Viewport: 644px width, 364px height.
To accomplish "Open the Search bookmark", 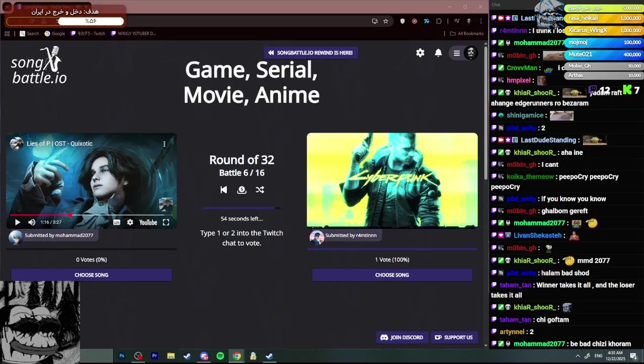I will (29, 33).
